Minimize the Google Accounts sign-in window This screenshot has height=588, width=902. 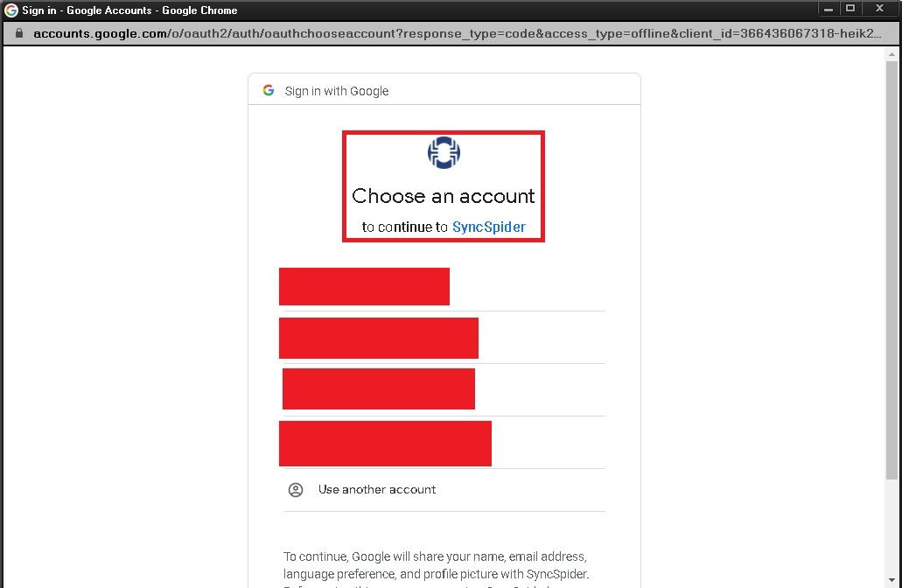click(829, 9)
